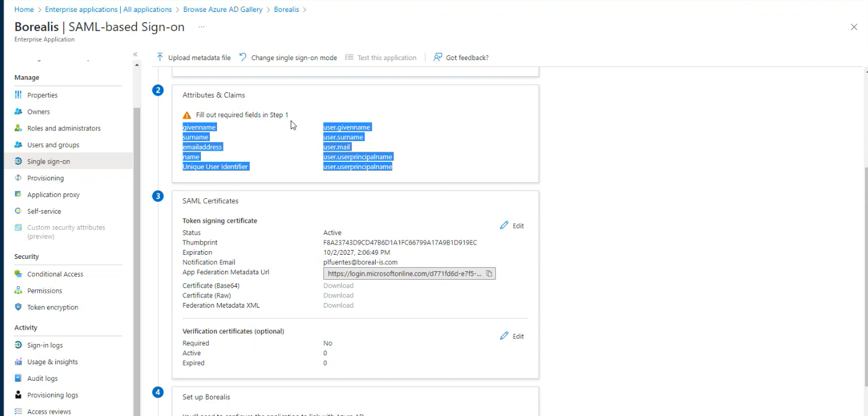Click the Application proxy icon
Screen dimensions: 868x416
(x=18, y=195)
